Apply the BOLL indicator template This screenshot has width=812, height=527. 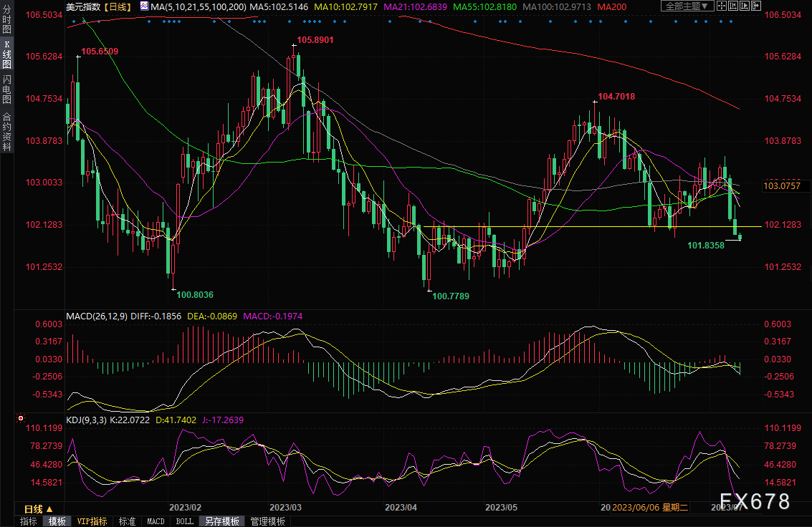click(184, 521)
